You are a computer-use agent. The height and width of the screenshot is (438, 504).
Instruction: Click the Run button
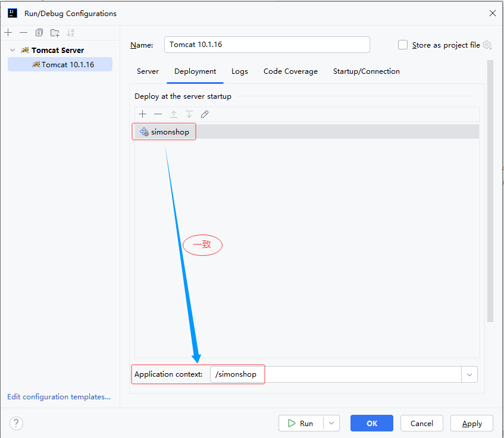[x=301, y=423]
